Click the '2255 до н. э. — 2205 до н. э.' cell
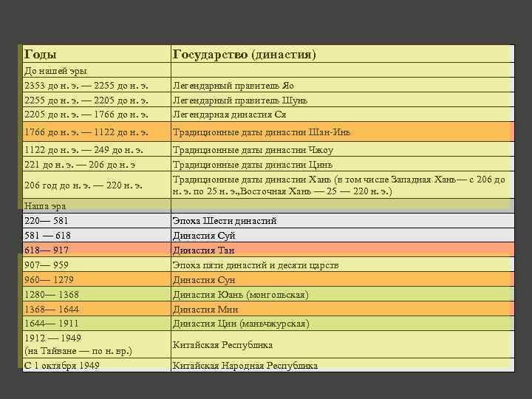This screenshot has width=532, height=399. 97,100
